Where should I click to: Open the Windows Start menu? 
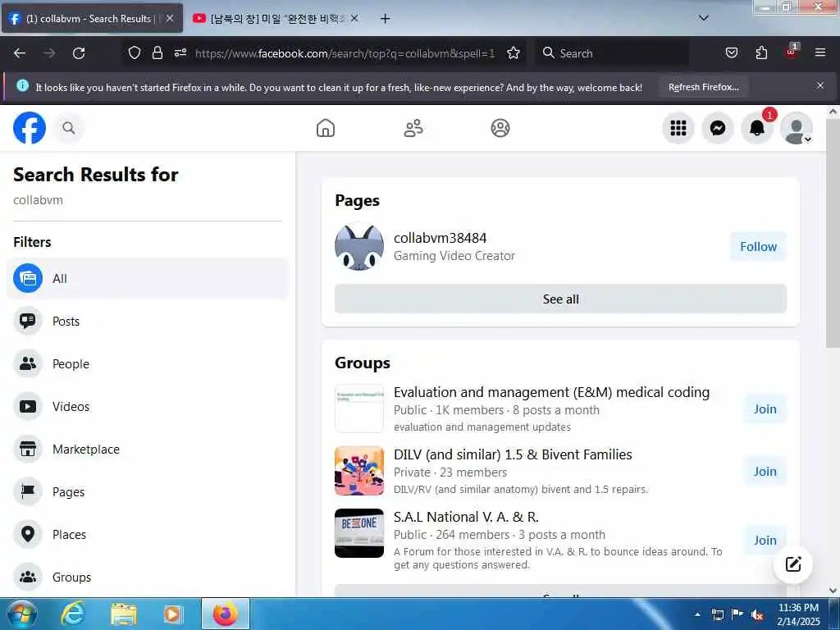point(22,614)
